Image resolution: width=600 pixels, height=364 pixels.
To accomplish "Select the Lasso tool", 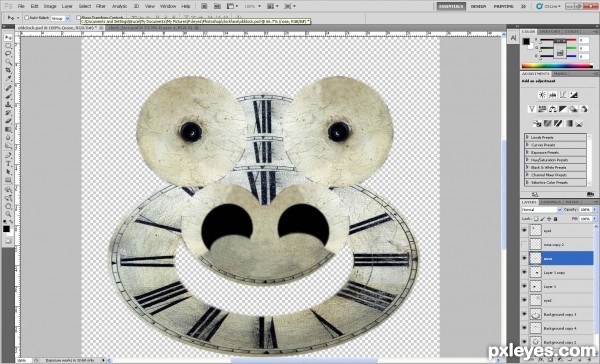I will click(x=8, y=54).
